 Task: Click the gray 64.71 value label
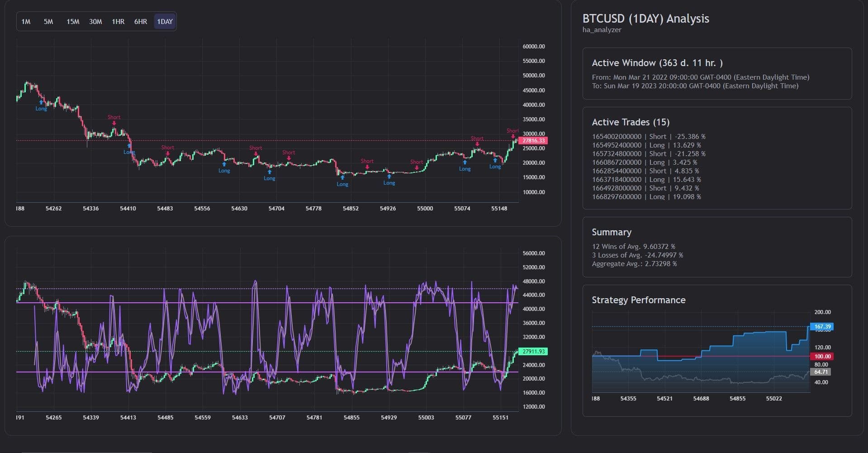point(821,372)
